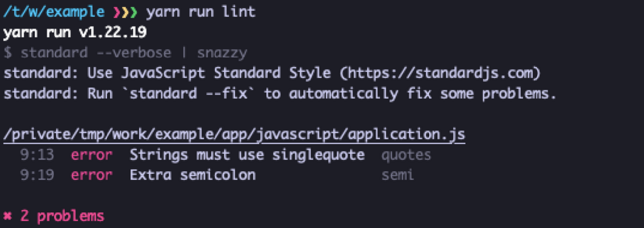The width and height of the screenshot is (644, 228).
Task: Click the red ✖ problems icon
Action: (x=8, y=217)
